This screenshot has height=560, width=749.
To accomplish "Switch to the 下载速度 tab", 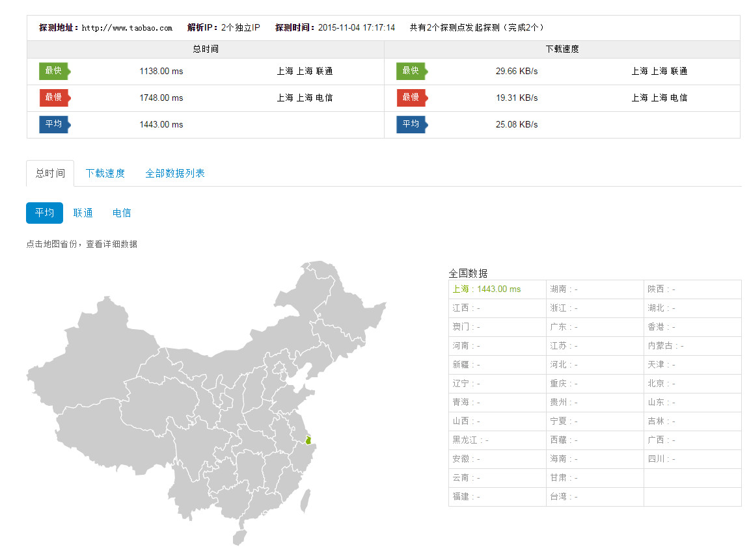I will coord(105,174).
